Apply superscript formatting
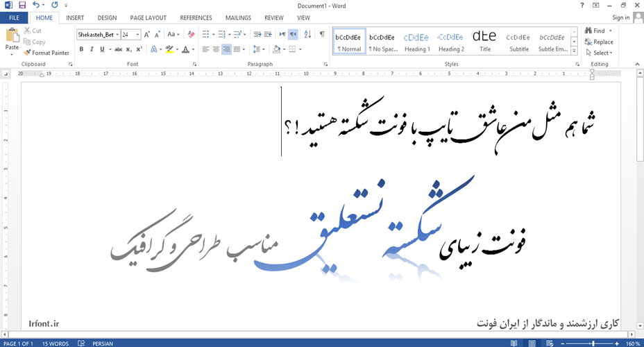The height and width of the screenshot is (347, 644). pyautogui.click(x=139, y=49)
